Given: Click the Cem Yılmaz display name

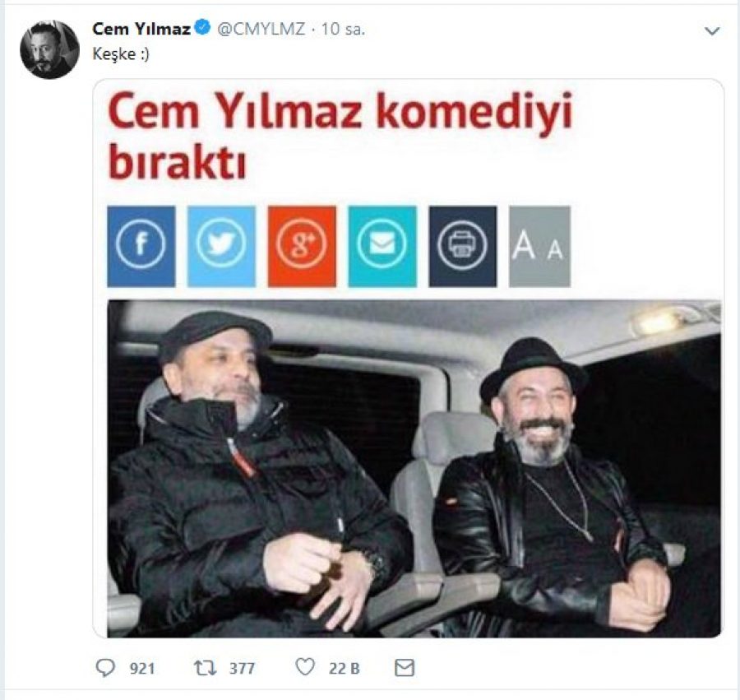Looking at the screenshot, I should click(141, 30).
